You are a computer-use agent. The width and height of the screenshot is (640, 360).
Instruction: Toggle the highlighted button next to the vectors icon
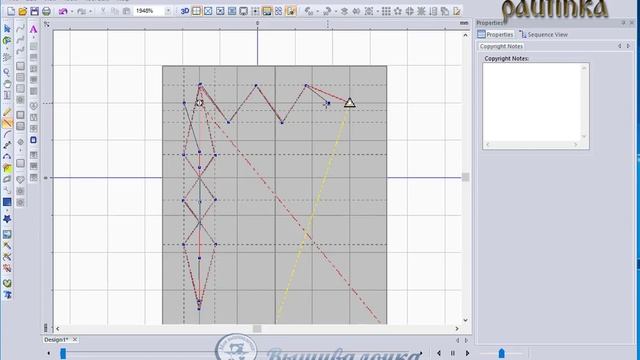[291, 11]
